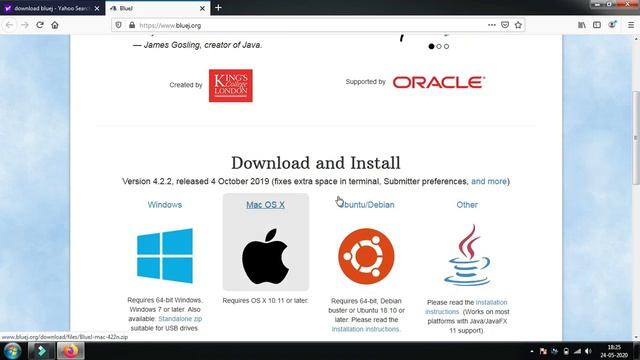Click the Java coffee cup icon

pos(467,255)
